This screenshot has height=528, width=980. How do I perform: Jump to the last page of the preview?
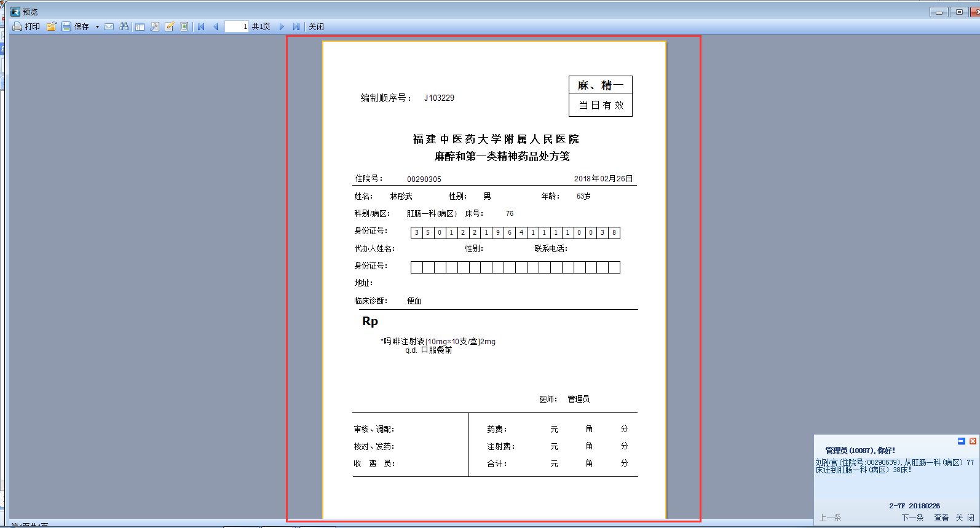click(x=296, y=26)
